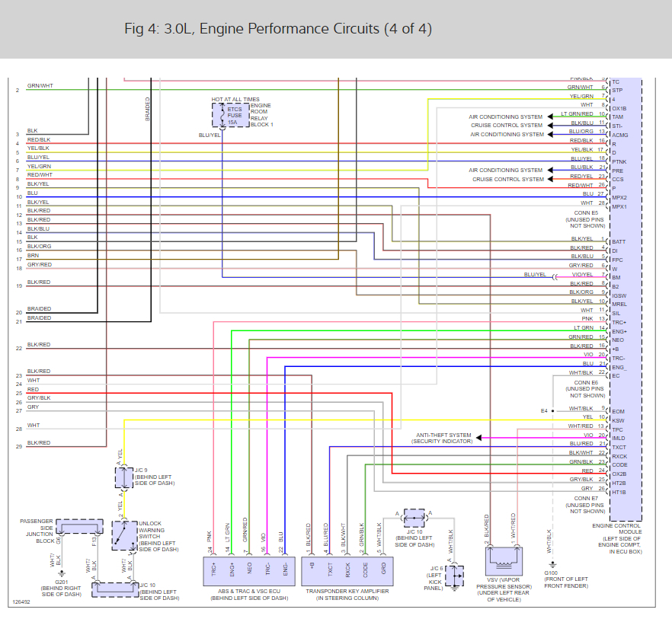Select the KSW pin label
Viewport: 672px width, 619px height.
click(x=618, y=421)
